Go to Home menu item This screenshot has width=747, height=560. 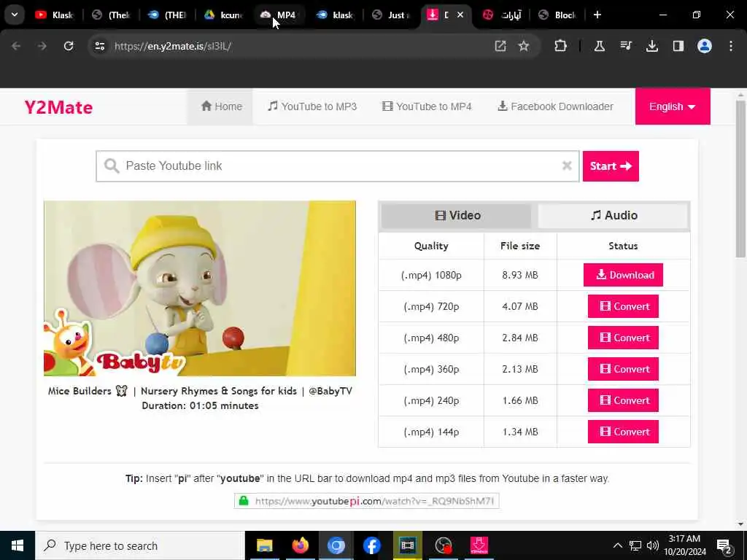point(221,106)
